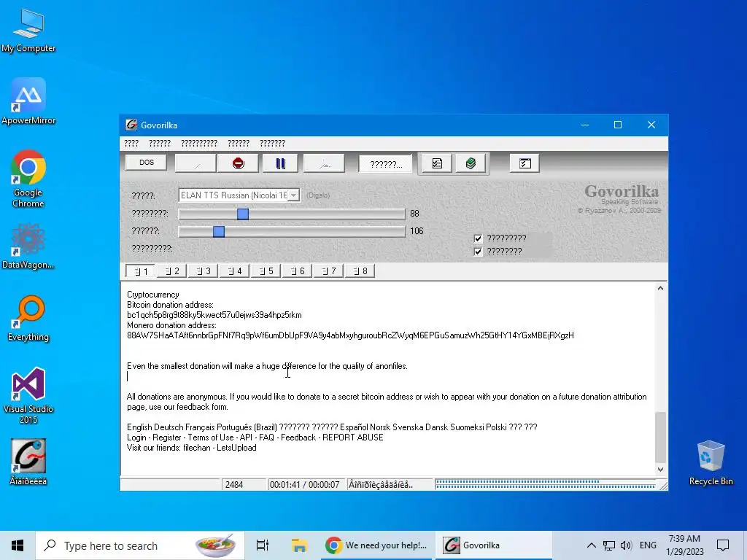Stop speech with the red stop icon

click(x=239, y=163)
